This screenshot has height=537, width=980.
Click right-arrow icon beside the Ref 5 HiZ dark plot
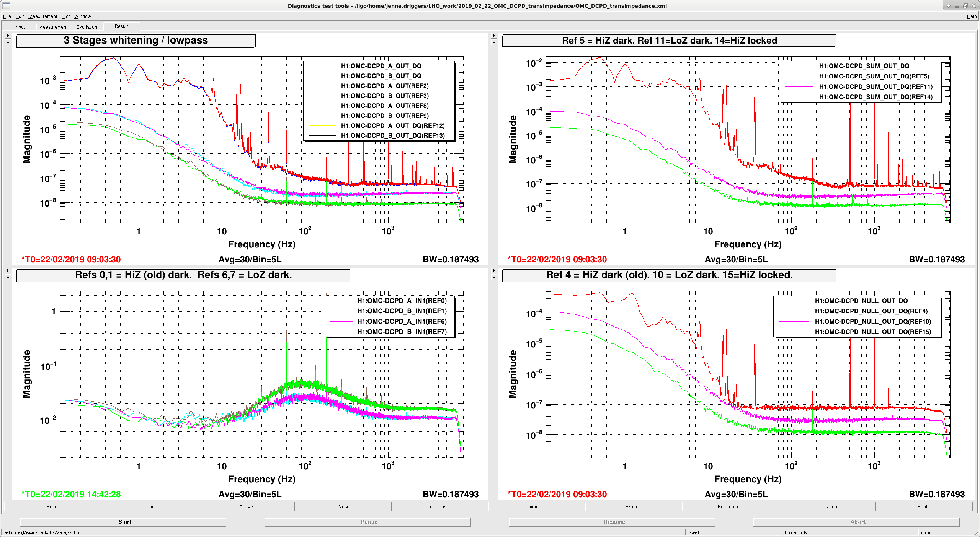pyautogui.click(x=494, y=36)
